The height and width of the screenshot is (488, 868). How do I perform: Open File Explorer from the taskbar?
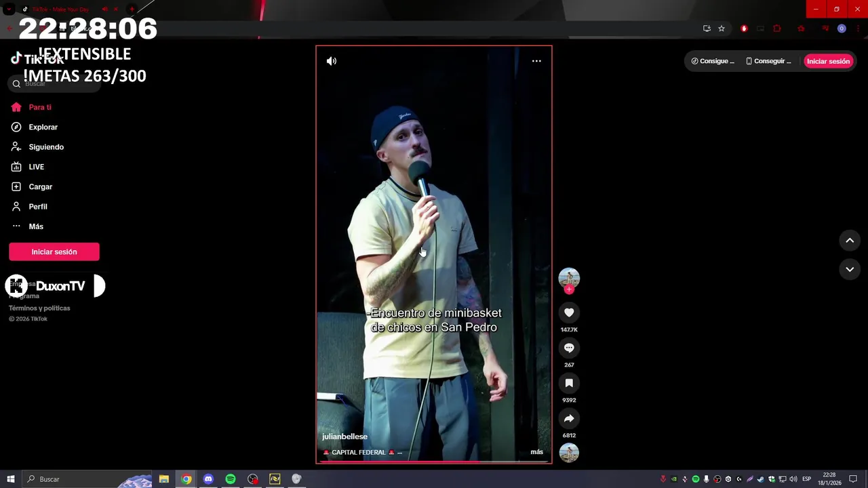click(164, 479)
